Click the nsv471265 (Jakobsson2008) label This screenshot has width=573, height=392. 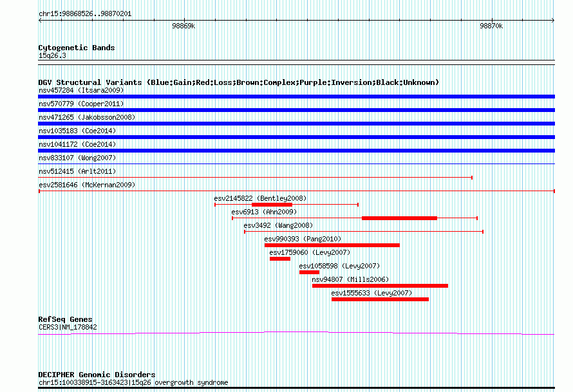[x=87, y=117]
